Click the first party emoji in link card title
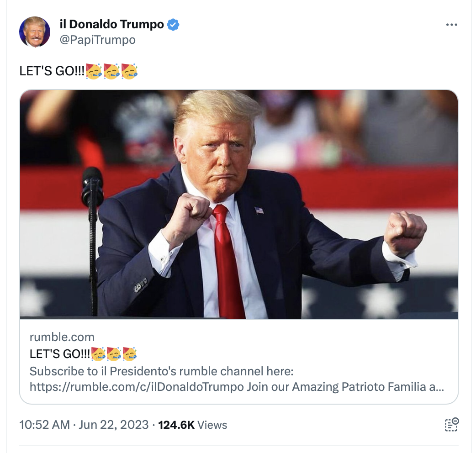The image size is (476, 453). (x=98, y=354)
